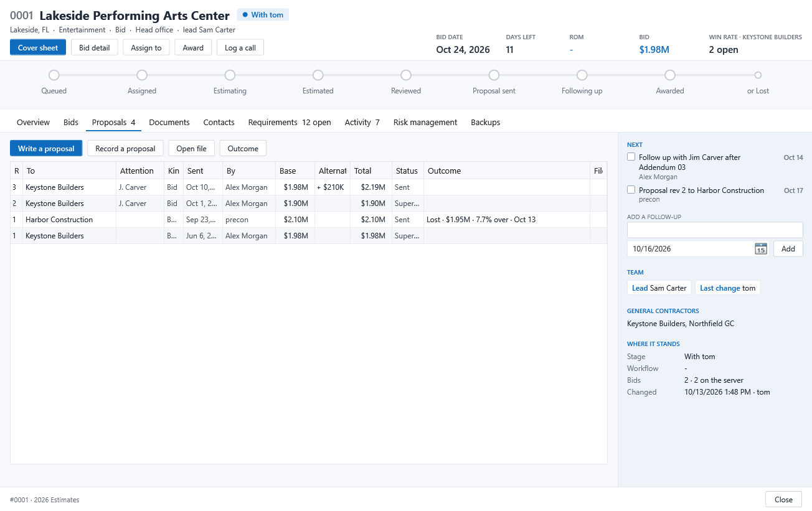Log a call for this bid

point(240,48)
